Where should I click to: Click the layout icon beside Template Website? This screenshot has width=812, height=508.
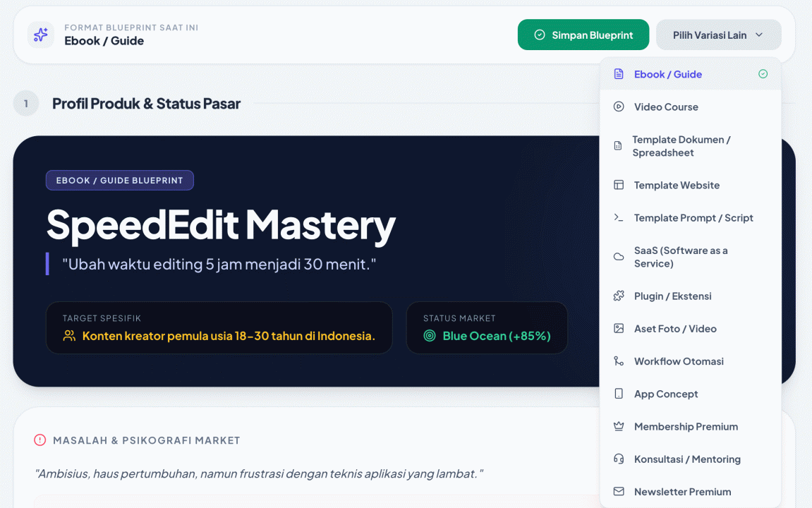619,185
